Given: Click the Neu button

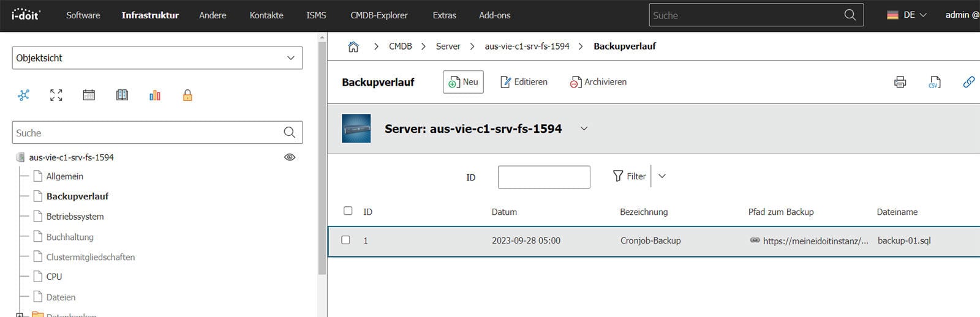Looking at the screenshot, I should click(463, 82).
